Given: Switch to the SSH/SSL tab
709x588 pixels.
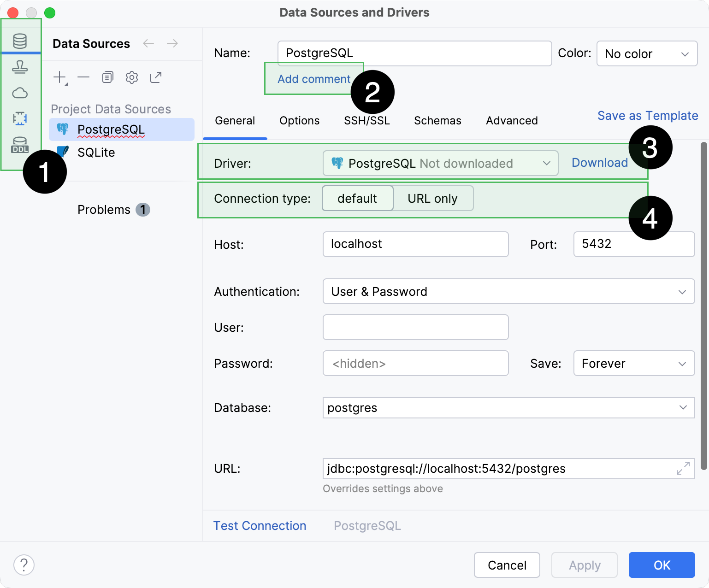Looking at the screenshot, I should [x=366, y=120].
